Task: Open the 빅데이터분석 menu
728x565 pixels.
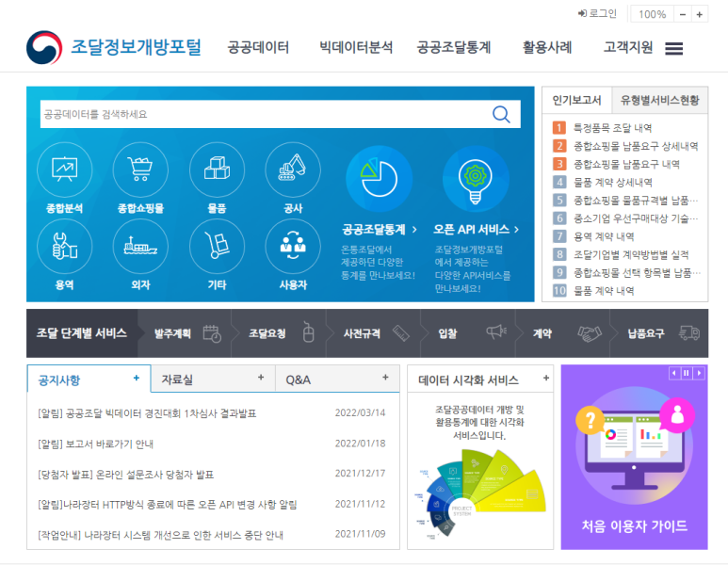Action: click(x=356, y=47)
